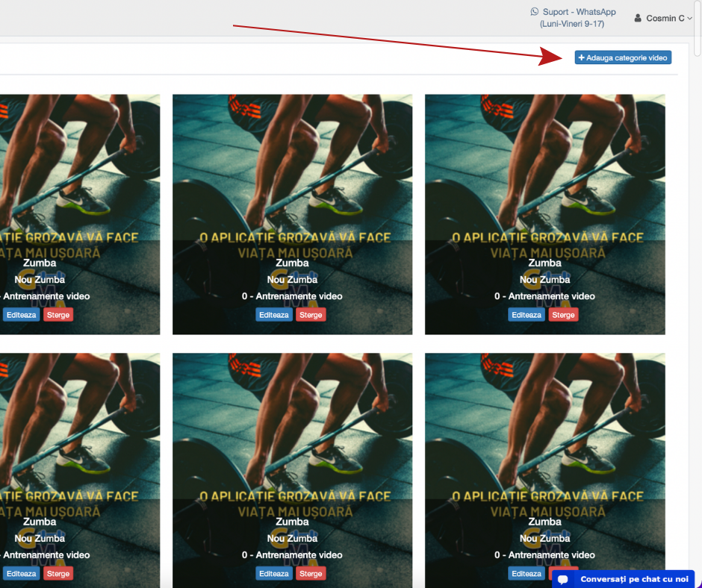Click Sterge on top-row cut-off left card
702x588 pixels.
[58, 315]
